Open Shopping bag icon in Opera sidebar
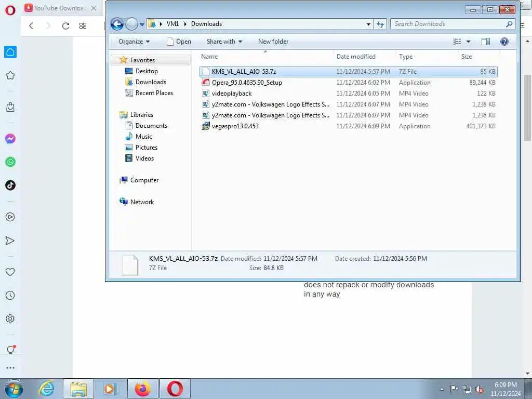Image resolution: width=532 pixels, height=399 pixels. click(x=10, y=107)
